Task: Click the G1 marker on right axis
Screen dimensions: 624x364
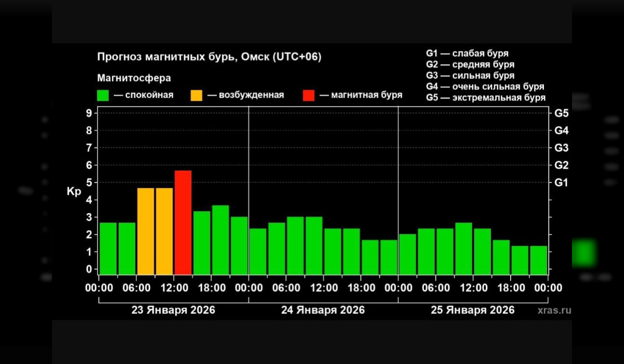Action: click(562, 183)
